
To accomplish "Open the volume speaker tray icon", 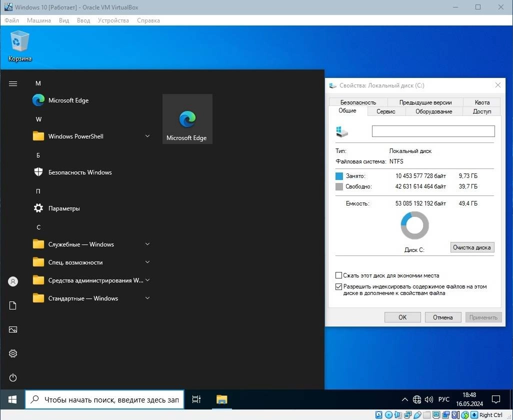I will (428, 399).
